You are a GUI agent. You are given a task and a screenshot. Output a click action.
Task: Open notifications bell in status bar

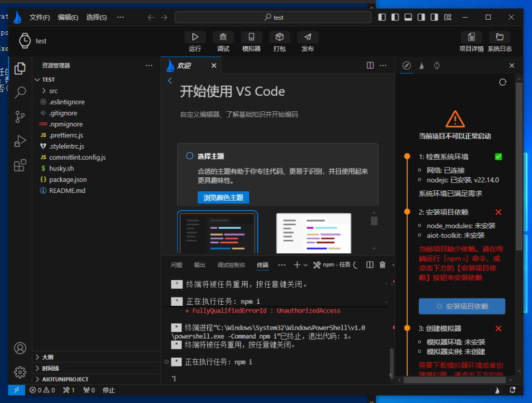click(x=512, y=390)
